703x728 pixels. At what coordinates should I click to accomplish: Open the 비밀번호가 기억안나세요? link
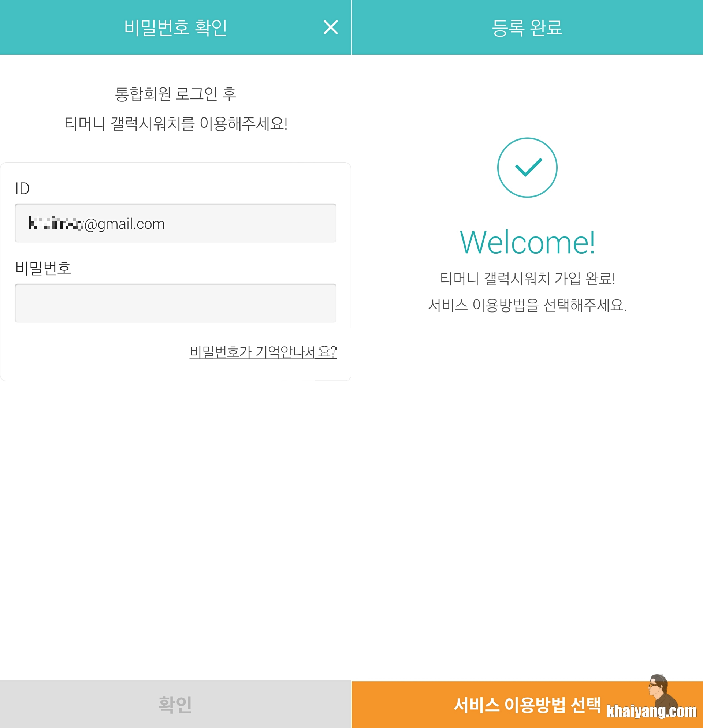(x=263, y=351)
